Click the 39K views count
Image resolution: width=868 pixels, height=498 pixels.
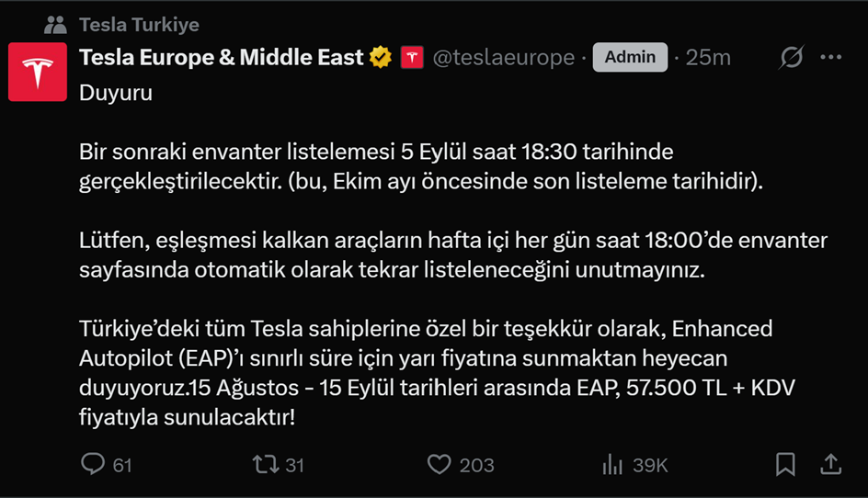[650, 465]
